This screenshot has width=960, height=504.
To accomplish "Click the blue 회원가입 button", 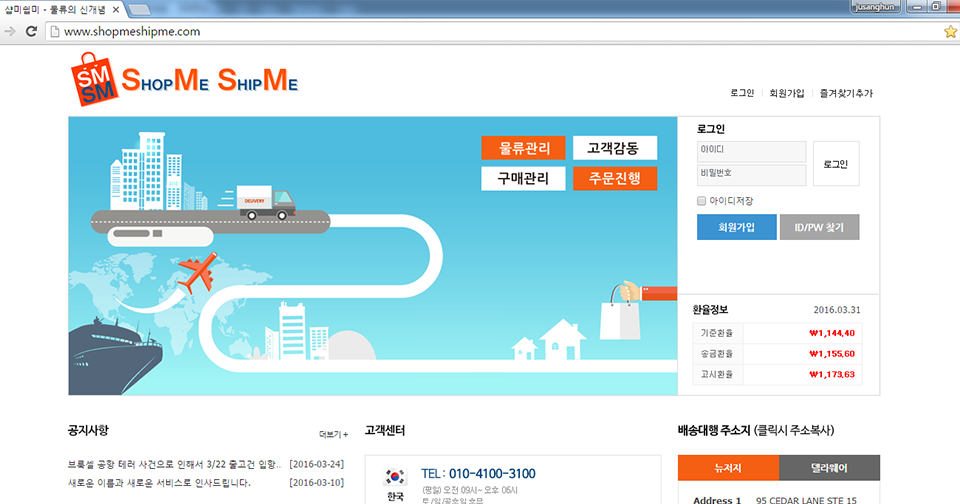I will pos(736,227).
